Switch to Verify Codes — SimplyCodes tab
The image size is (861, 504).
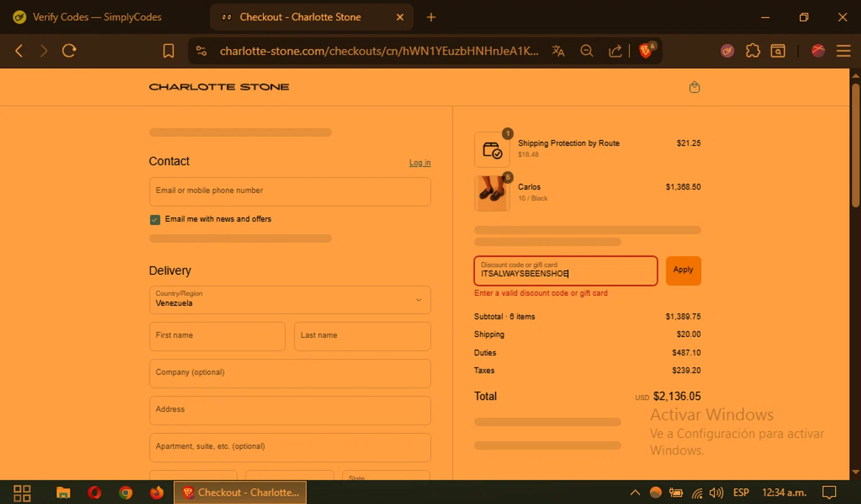click(98, 17)
